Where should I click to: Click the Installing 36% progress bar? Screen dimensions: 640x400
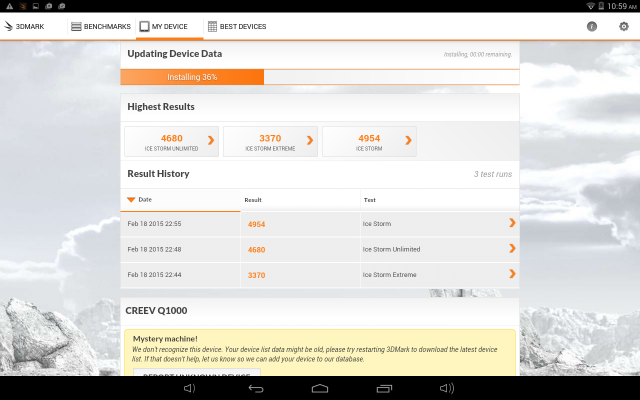[x=320, y=77]
